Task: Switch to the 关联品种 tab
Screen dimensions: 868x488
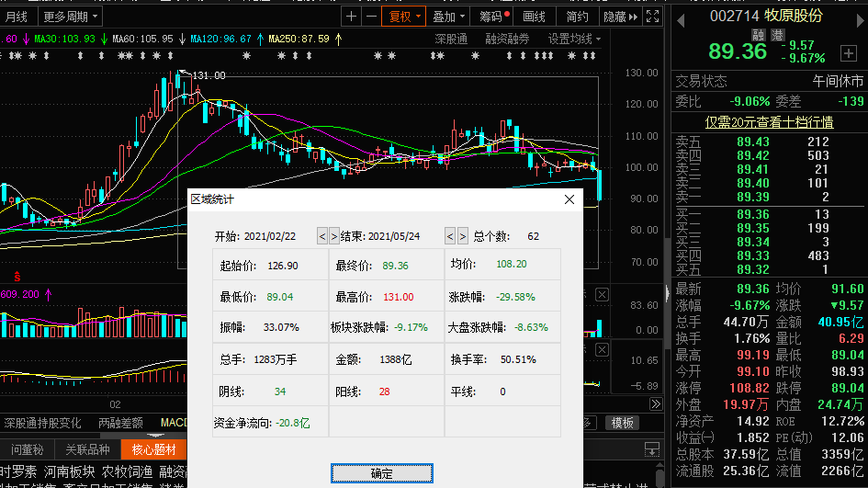Action: tap(87, 449)
